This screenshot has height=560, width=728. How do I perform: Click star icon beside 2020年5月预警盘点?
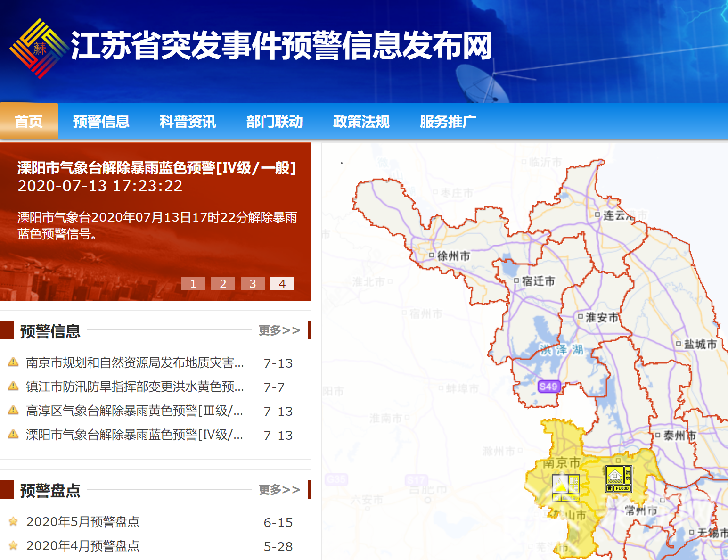coord(13,521)
